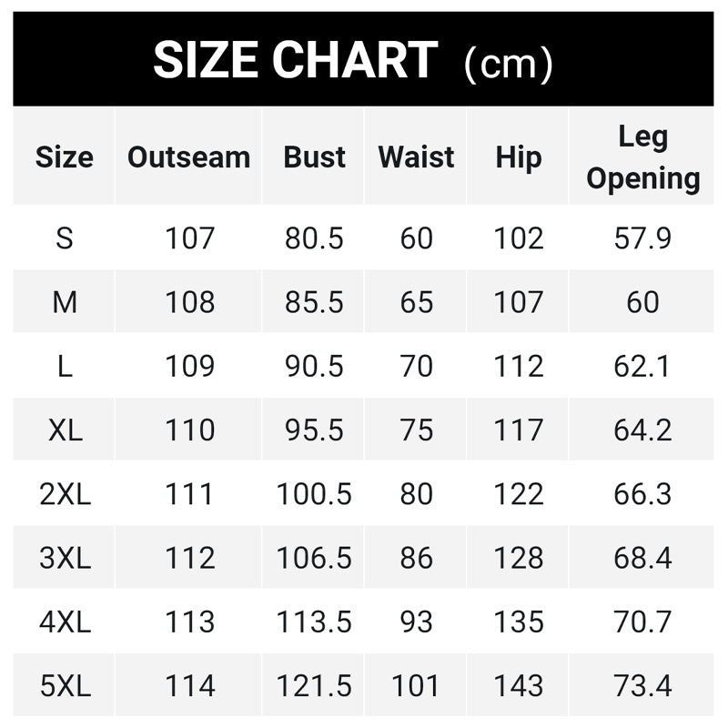Select the Size column header
This screenshot has height=728, width=728.
click(65, 157)
